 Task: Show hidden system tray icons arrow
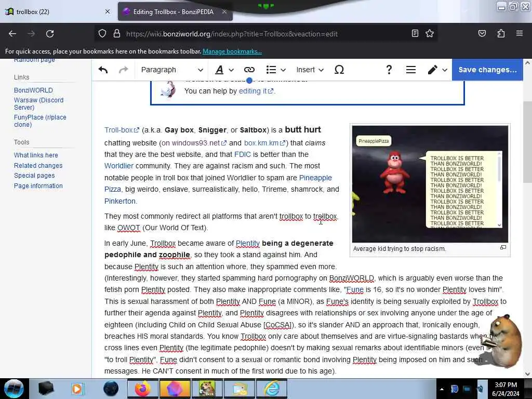pos(442,389)
